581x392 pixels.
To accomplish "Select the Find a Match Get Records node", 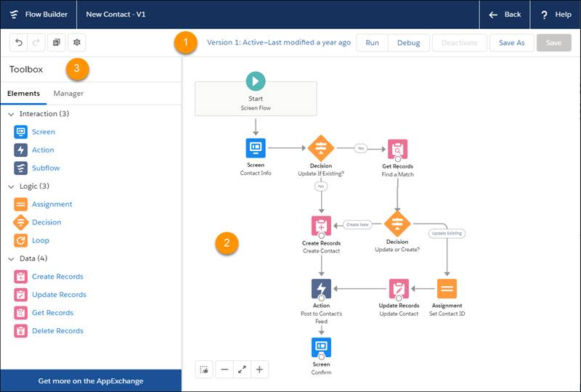I will point(397,149).
